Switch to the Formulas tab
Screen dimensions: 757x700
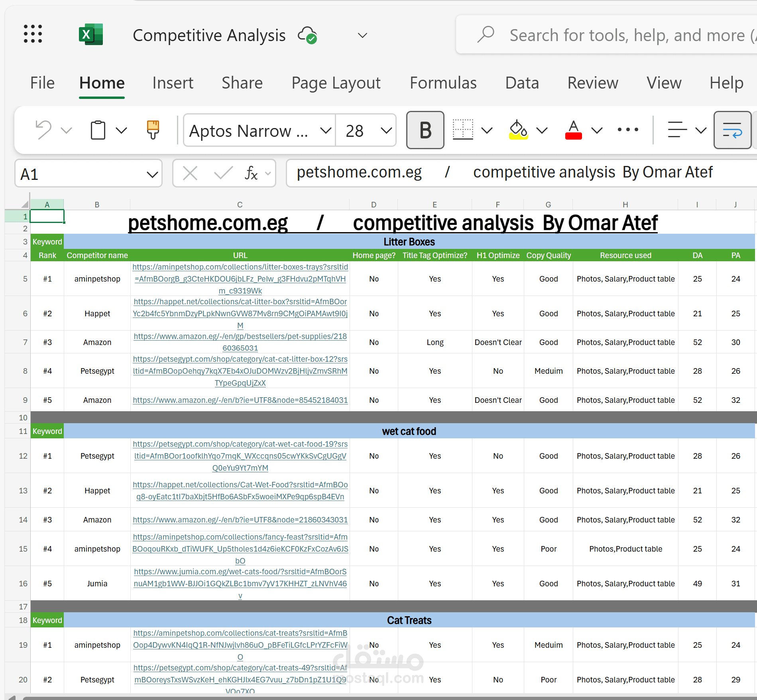tap(443, 83)
